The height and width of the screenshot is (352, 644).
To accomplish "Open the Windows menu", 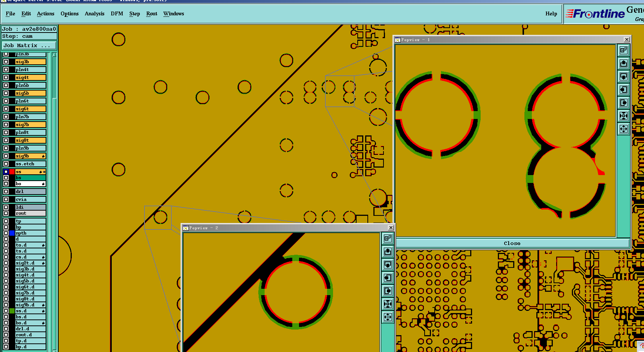I will click(174, 14).
